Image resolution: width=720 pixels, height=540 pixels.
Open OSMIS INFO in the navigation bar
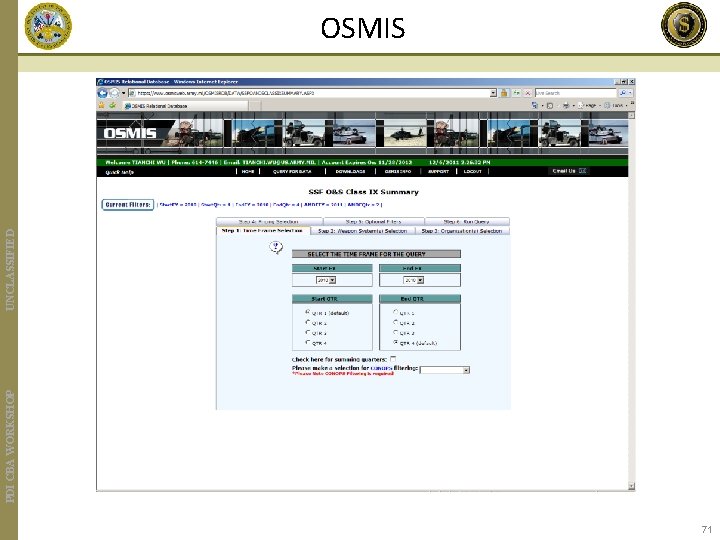398,171
